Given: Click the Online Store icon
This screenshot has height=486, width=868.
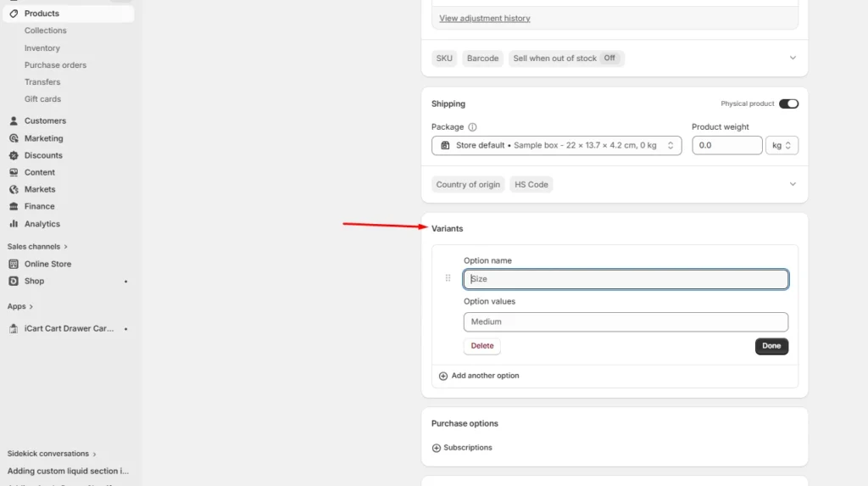Looking at the screenshot, I should (x=14, y=264).
